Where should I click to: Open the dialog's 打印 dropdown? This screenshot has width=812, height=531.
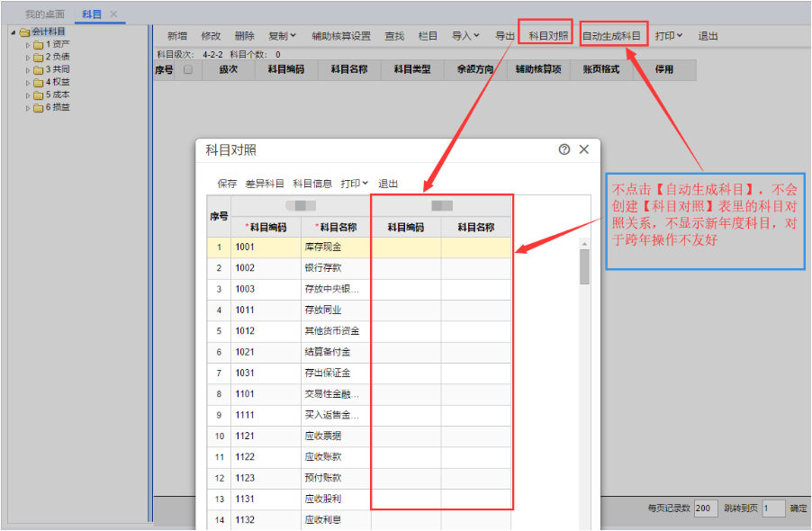[x=354, y=184]
